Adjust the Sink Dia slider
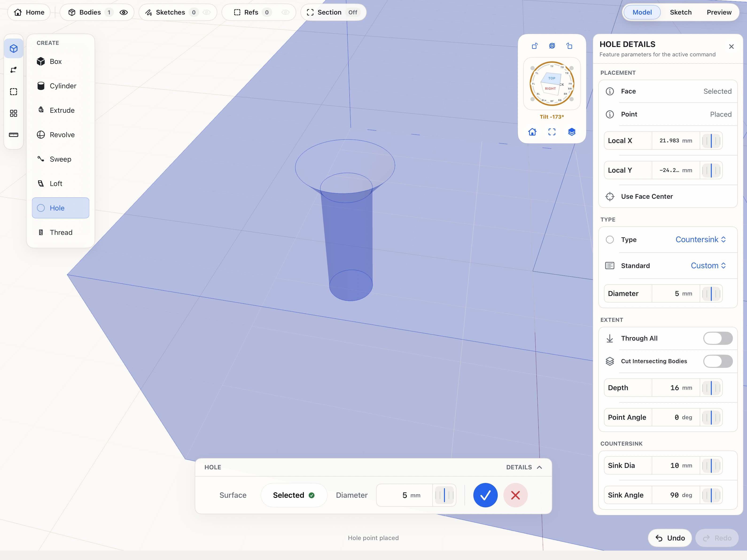This screenshot has height=560, width=747. (711, 466)
